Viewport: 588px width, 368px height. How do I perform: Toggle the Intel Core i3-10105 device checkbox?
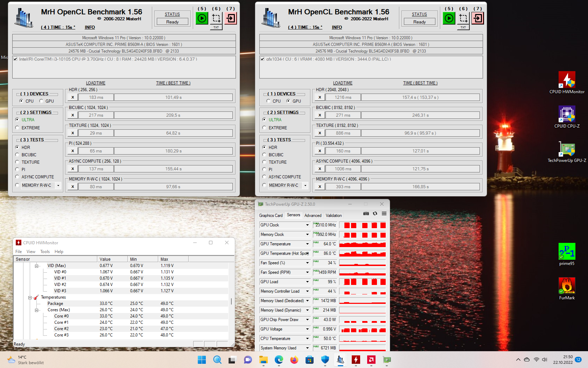[15, 59]
